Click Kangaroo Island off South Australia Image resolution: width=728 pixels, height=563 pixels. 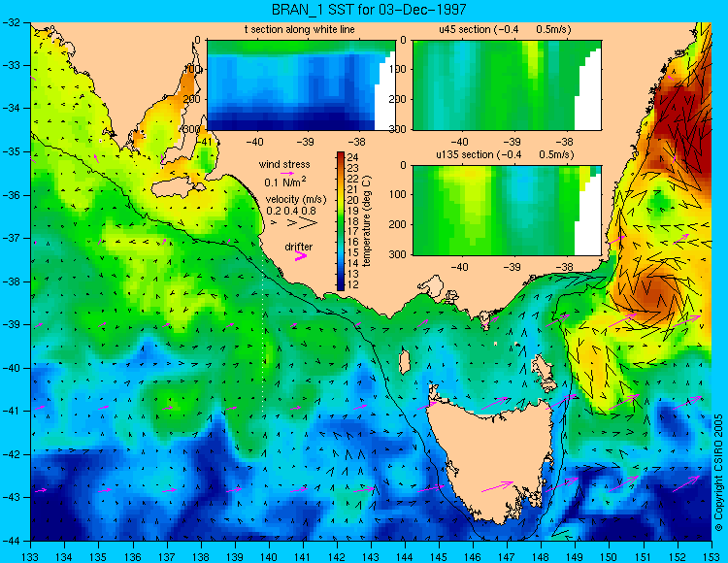click(x=176, y=188)
